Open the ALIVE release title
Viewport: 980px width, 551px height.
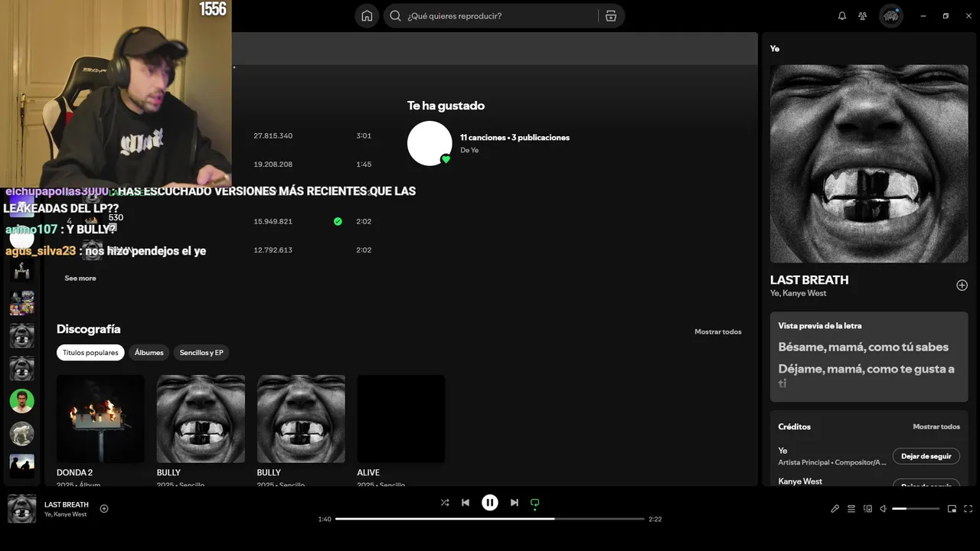[368, 473]
